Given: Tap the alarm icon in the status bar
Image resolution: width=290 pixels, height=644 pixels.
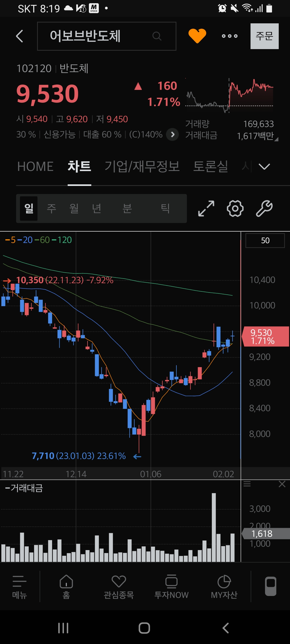Looking at the screenshot, I should (222, 8).
